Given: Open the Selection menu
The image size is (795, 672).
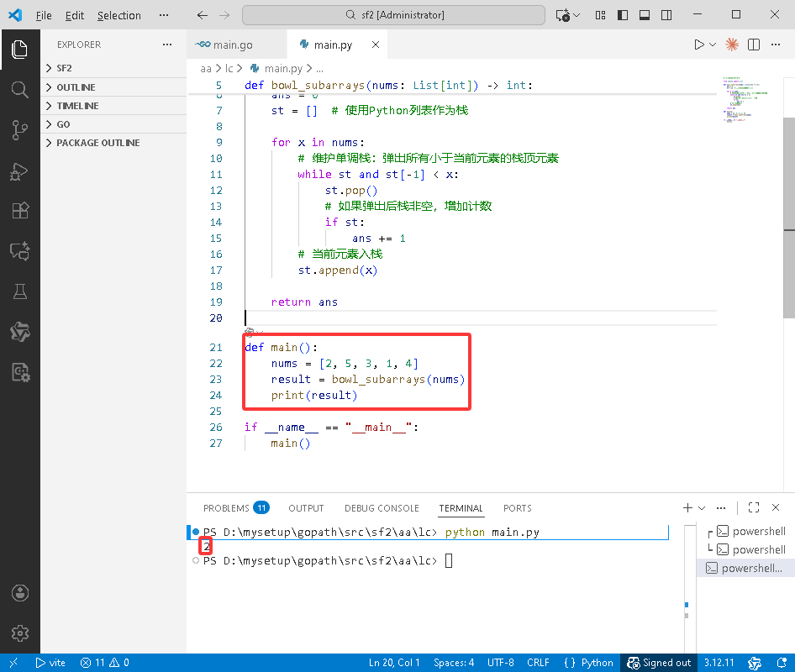Looking at the screenshot, I should click(x=119, y=15).
